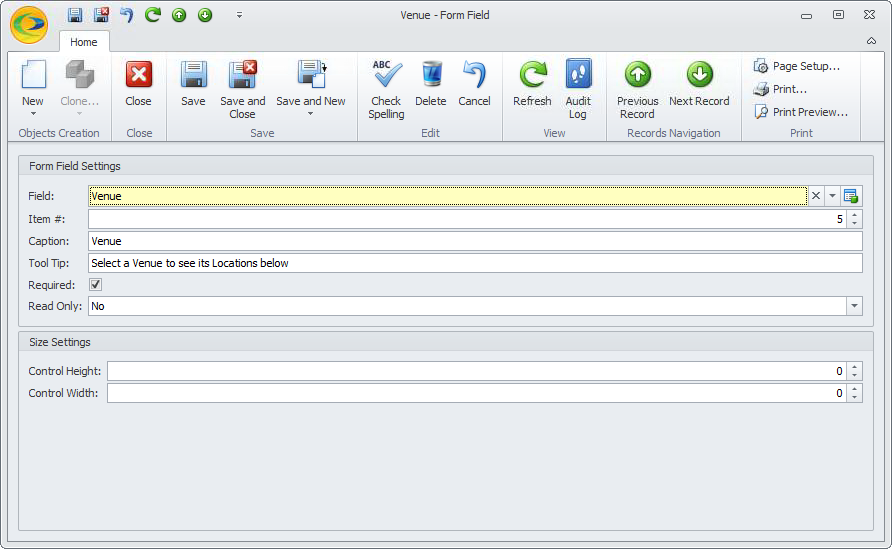This screenshot has width=892, height=549.
Task: Clear the Field value with X button
Action: (816, 196)
